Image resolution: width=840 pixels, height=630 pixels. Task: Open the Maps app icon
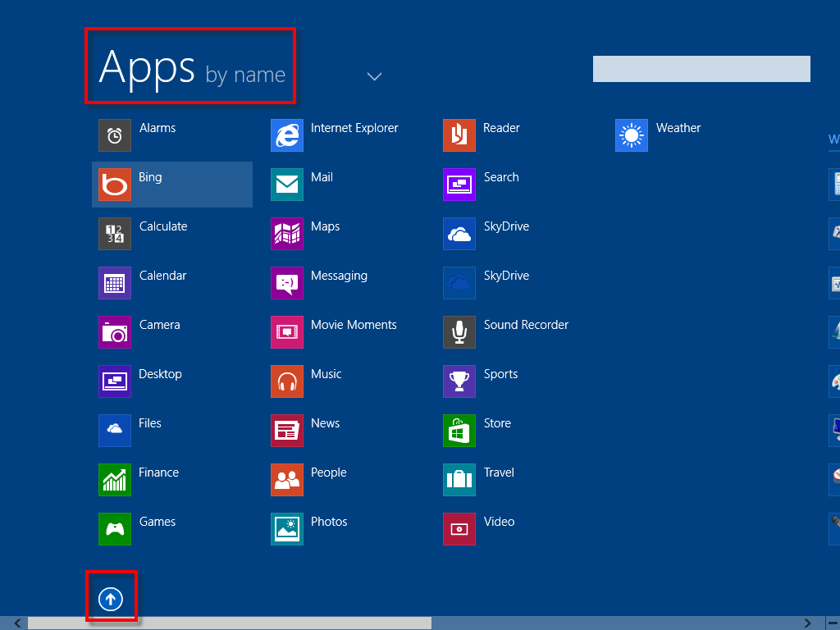287,234
